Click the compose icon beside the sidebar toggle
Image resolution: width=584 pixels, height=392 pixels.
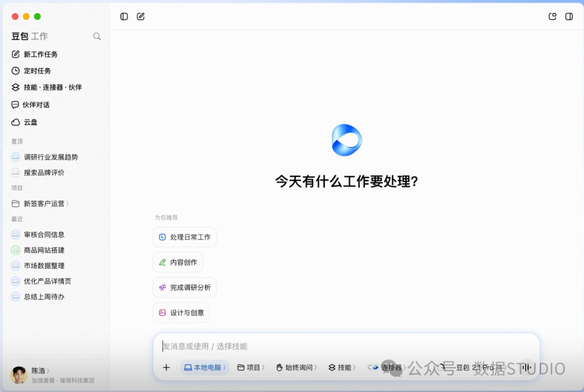141,16
